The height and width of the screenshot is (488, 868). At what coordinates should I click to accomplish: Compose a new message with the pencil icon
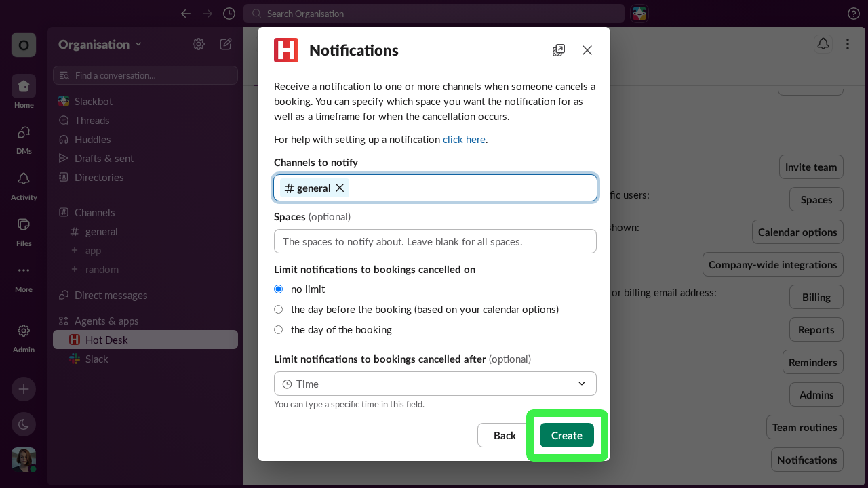pos(226,44)
